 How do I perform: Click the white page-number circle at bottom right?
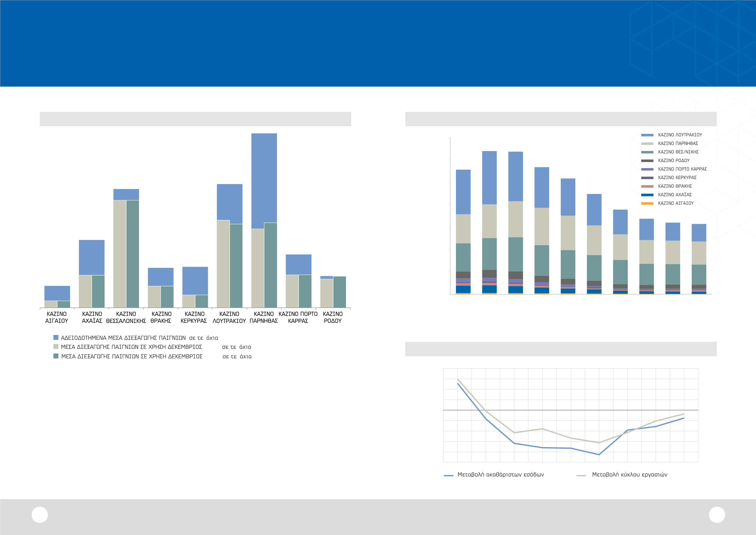[x=717, y=515]
